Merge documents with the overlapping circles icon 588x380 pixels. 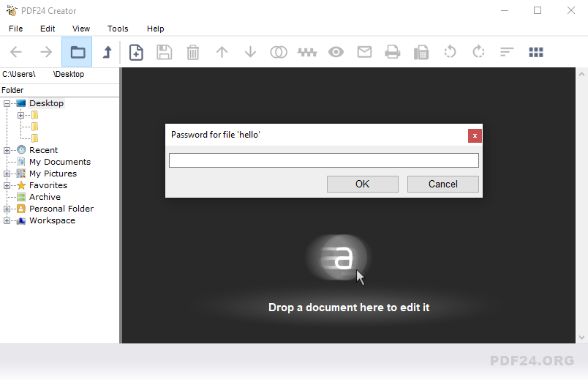[x=279, y=52]
